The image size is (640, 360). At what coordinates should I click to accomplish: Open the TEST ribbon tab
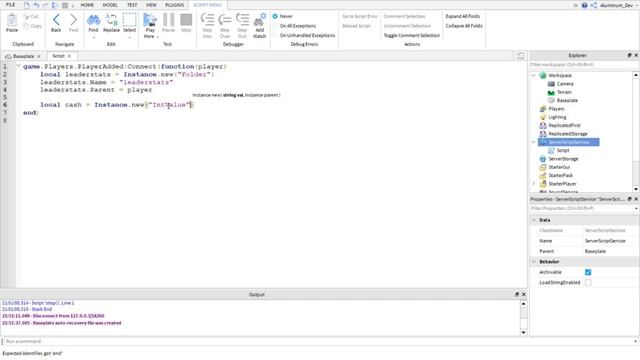132,5
